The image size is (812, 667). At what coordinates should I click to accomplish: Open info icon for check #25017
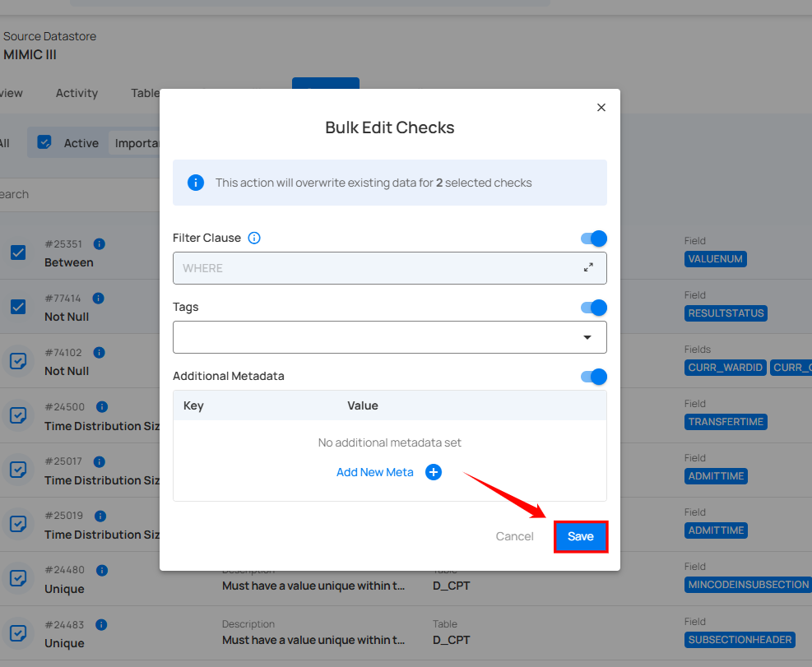pos(99,461)
